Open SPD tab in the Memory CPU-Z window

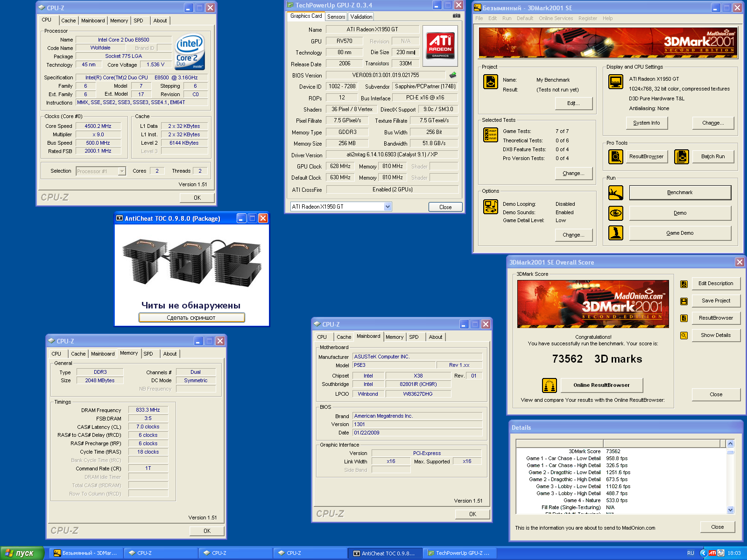[148, 354]
